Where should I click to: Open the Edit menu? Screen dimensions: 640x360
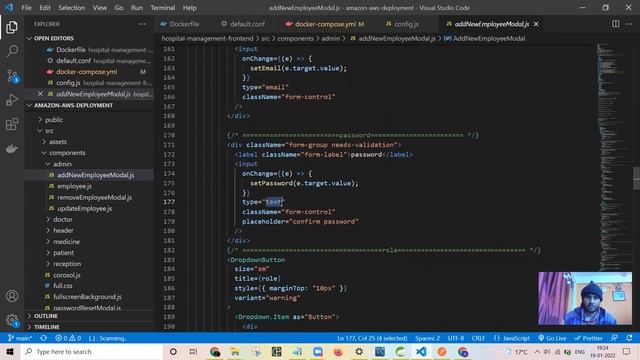pos(45,8)
